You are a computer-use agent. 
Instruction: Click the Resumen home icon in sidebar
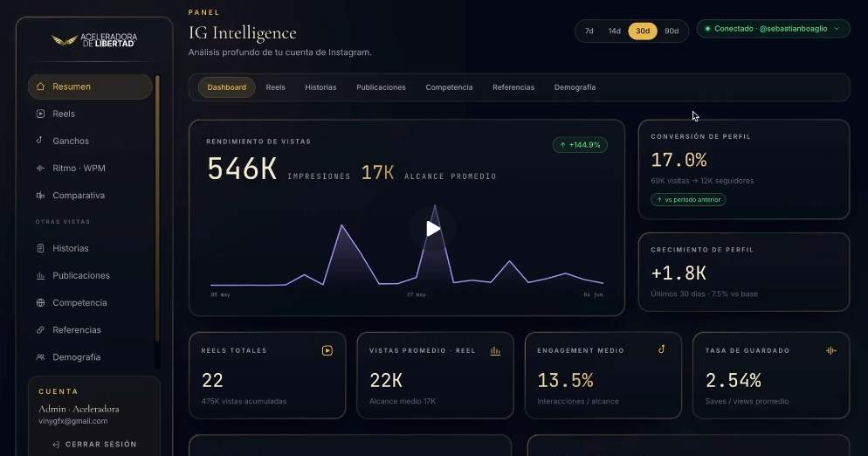coord(40,86)
